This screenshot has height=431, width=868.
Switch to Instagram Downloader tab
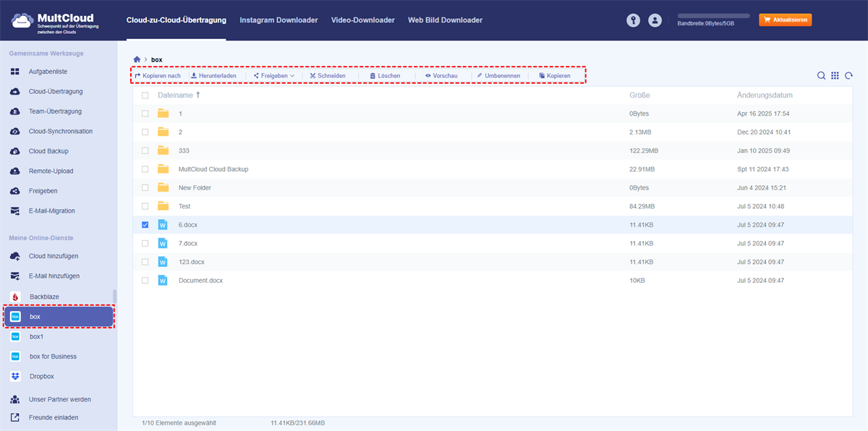tap(278, 20)
